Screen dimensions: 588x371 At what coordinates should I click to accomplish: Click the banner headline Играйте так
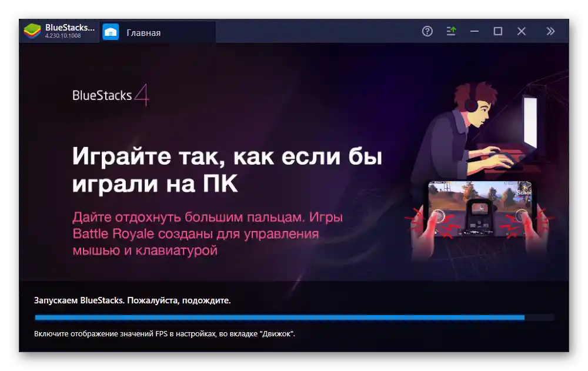click(229, 155)
